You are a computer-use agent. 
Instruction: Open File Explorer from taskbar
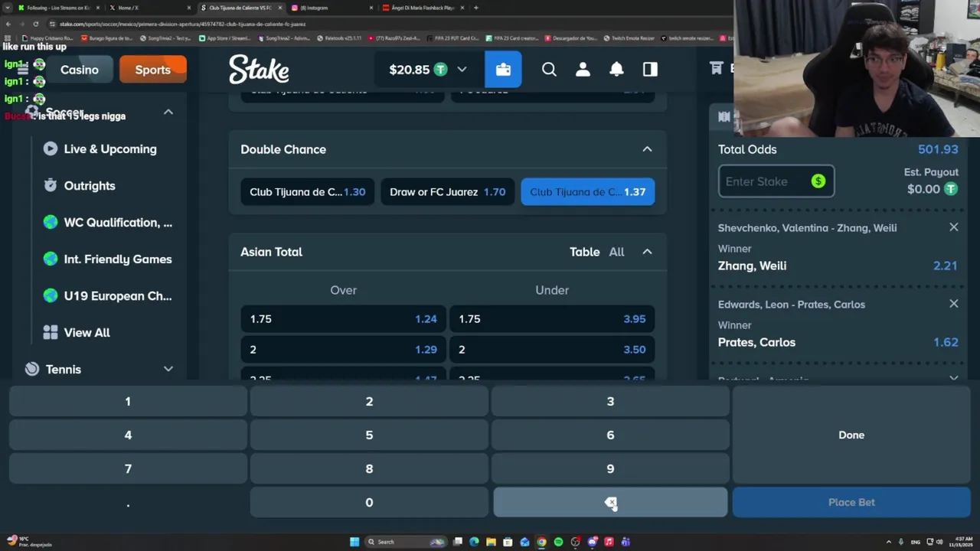[x=491, y=542]
